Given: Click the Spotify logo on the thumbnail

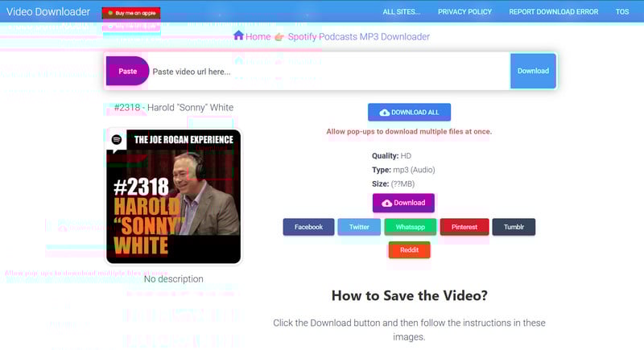Looking at the screenshot, I should (117, 140).
